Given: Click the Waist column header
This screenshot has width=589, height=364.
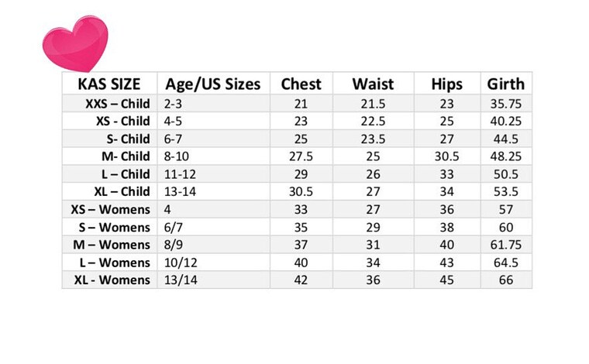Looking at the screenshot, I should [373, 84].
